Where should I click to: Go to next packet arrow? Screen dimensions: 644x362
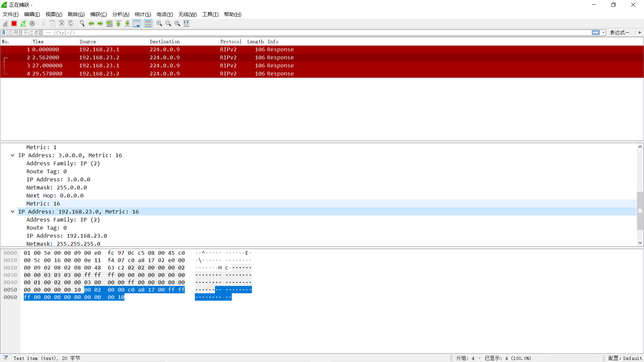(x=100, y=23)
